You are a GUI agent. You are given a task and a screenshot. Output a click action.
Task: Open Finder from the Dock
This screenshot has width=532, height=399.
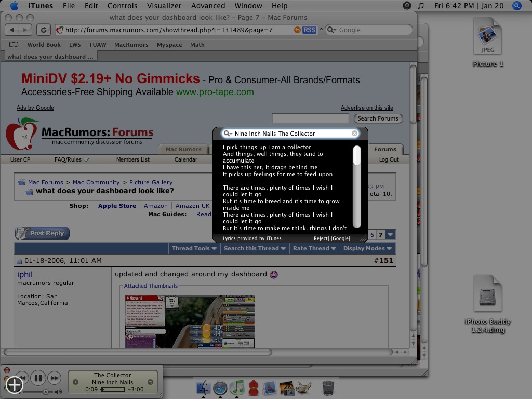203,388
